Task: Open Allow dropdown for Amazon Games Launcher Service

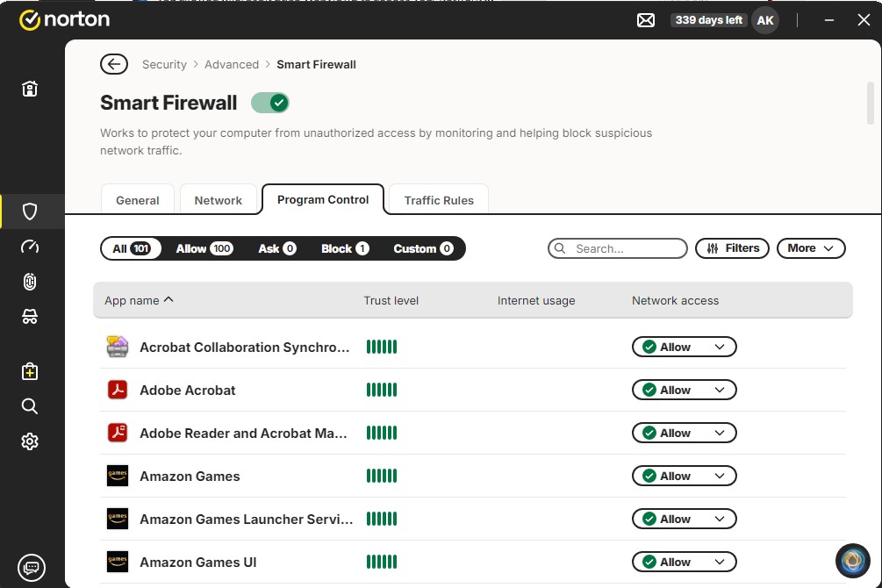Action: click(684, 519)
